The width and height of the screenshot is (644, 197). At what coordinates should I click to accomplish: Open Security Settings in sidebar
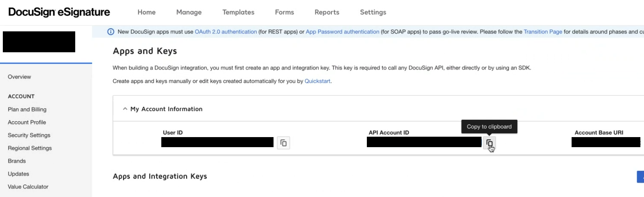click(x=29, y=135)
